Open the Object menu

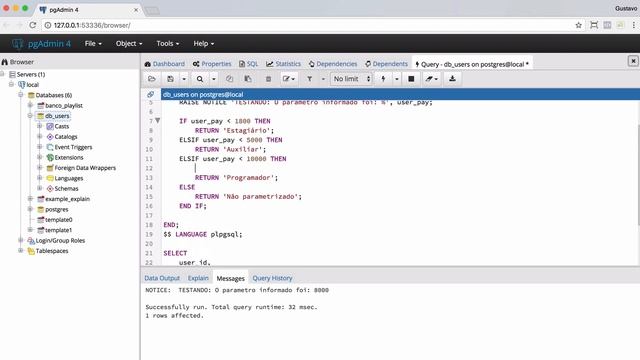129,43
